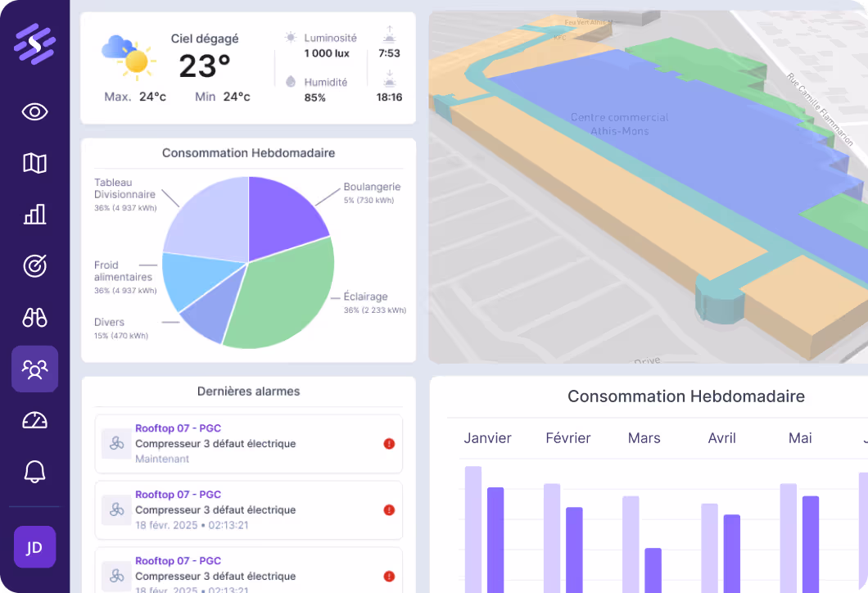Open the Rooftop 07 - PGC link in Maintenant alarm
This screenshot has width=868, height=593.
tap(178, 428)
